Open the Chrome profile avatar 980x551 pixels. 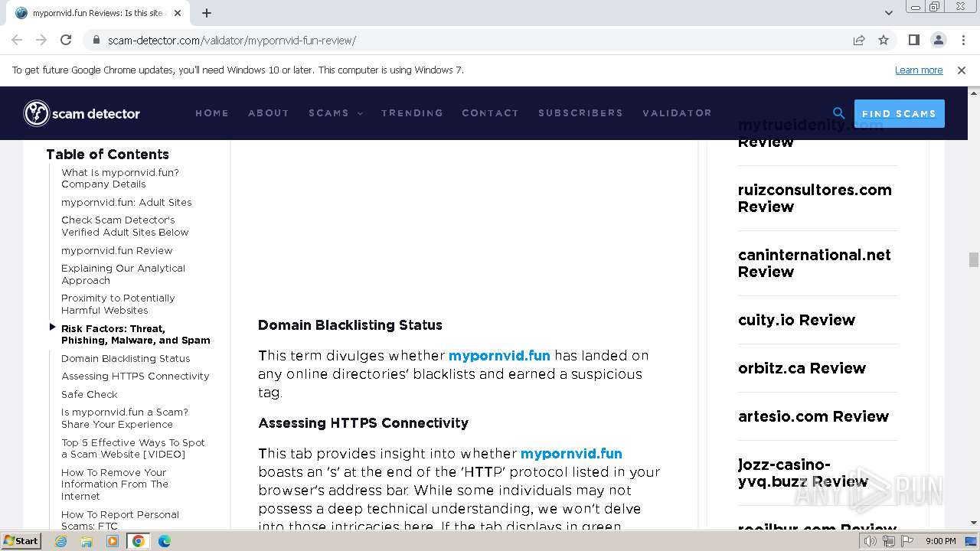pos(938,40)
